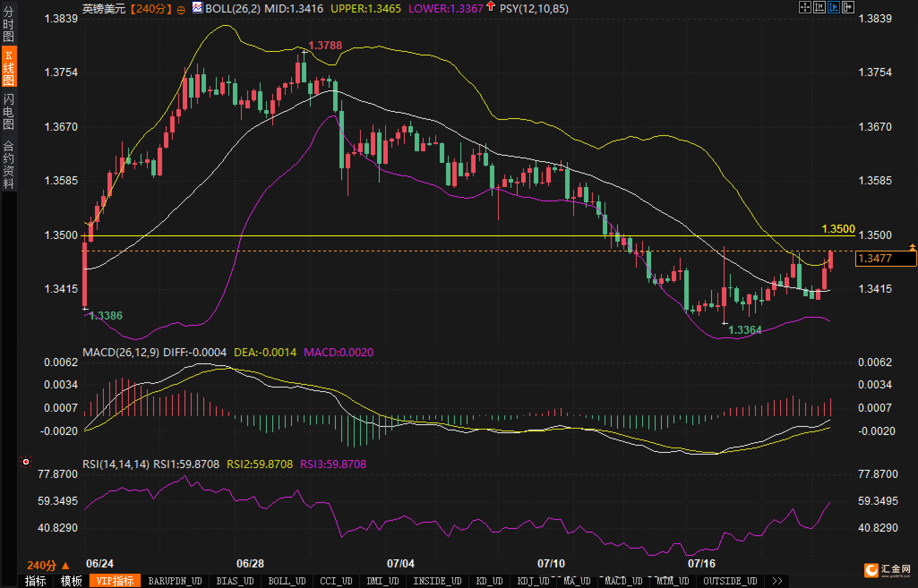Click the red sun icon near RSI
Screen dimensions: 918x588
[x=26, y=462]
